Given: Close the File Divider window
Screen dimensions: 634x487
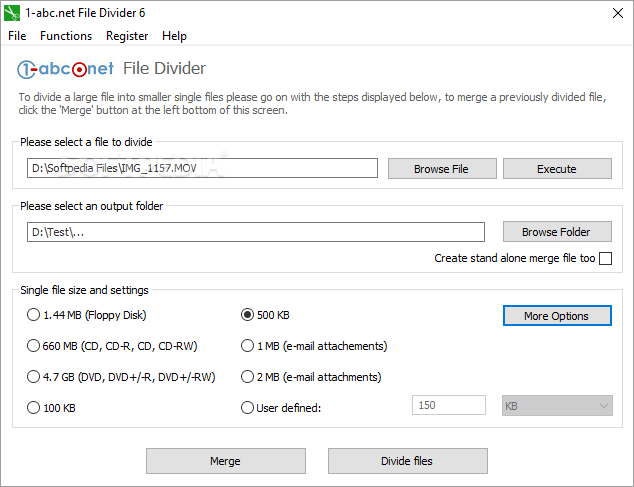Looking at the screenshot, I should tap(617, 13).
